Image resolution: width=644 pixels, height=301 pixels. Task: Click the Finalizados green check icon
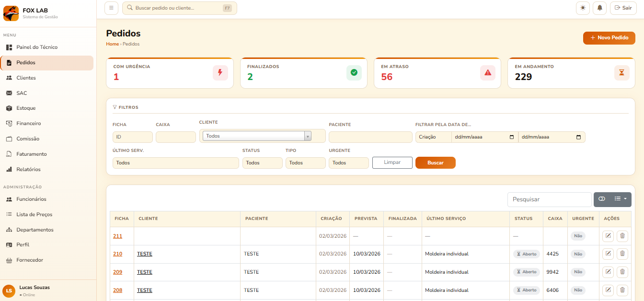[x=354, y=73]
